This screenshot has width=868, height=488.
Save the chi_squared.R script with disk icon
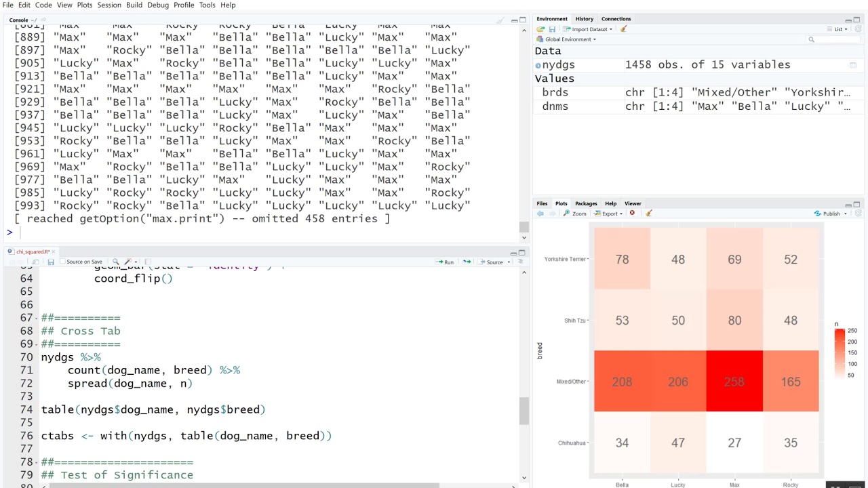[51, 262]
